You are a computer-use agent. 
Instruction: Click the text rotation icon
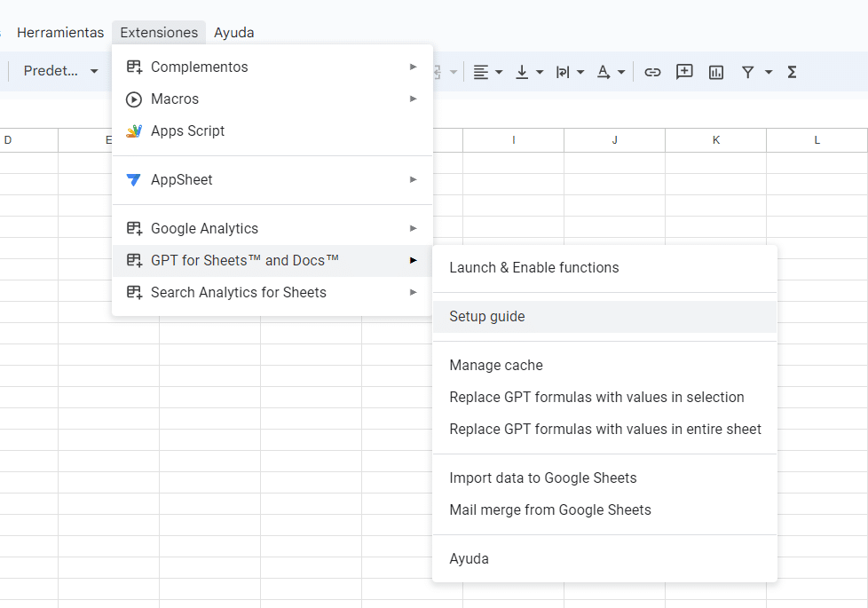coord(604,72)
